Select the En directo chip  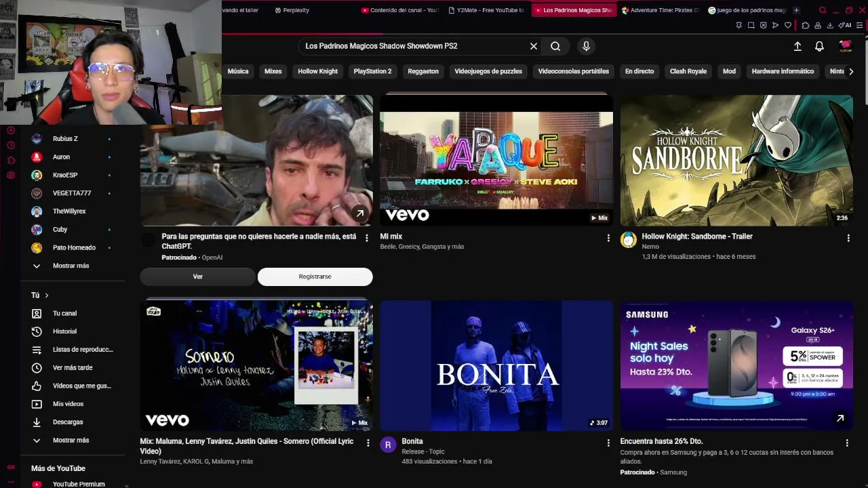(x=639, y=71)
